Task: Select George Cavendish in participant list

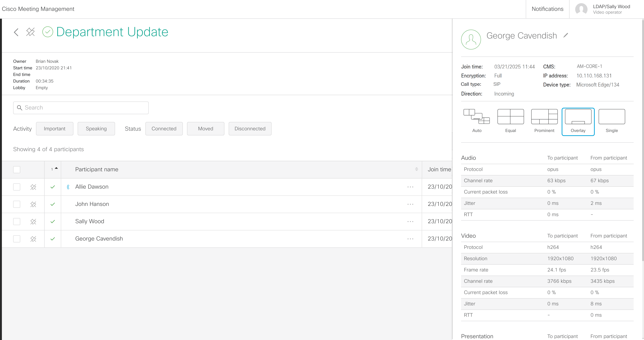Action: (x=99, y=238)
